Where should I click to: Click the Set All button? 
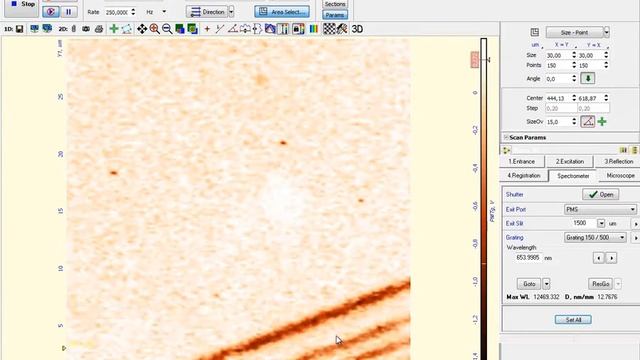[573, 320]
